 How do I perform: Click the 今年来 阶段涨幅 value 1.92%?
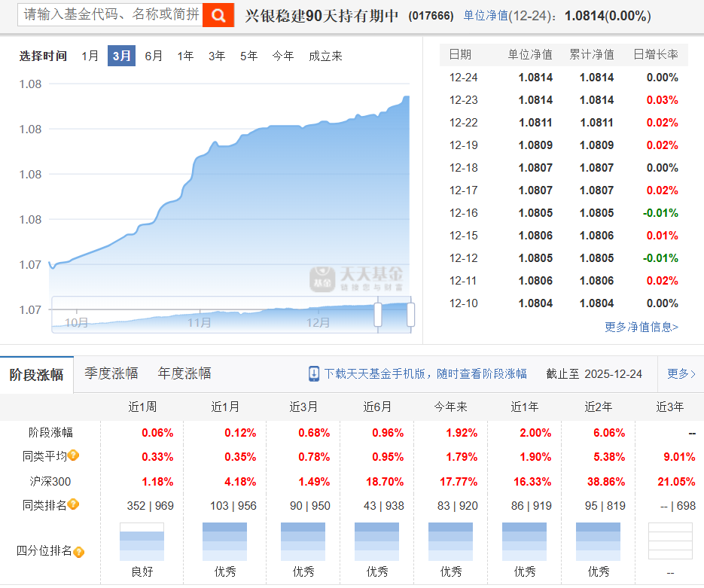click(462, 433)
